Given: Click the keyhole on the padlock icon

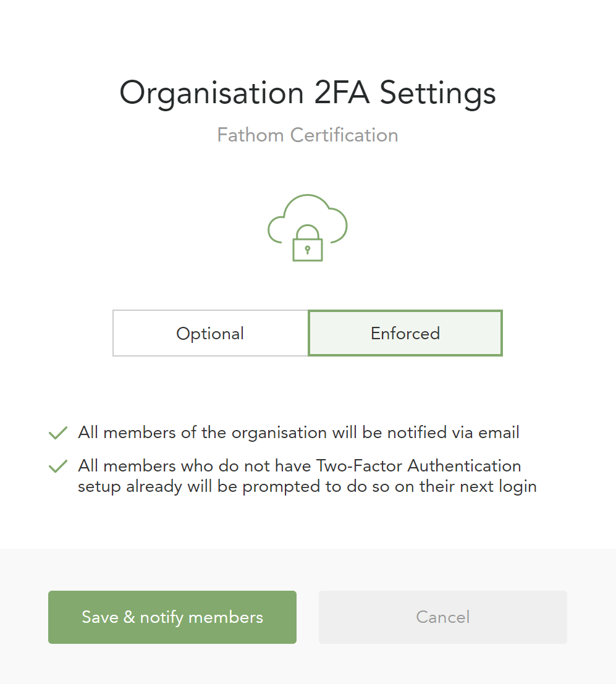Looking at the screenshot, I should click(308, 250).
